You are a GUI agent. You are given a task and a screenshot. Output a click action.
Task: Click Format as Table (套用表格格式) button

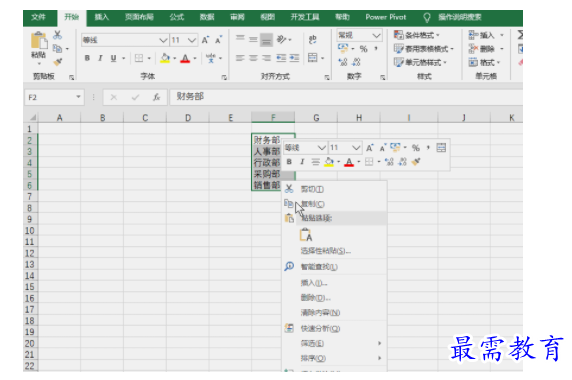424,49
